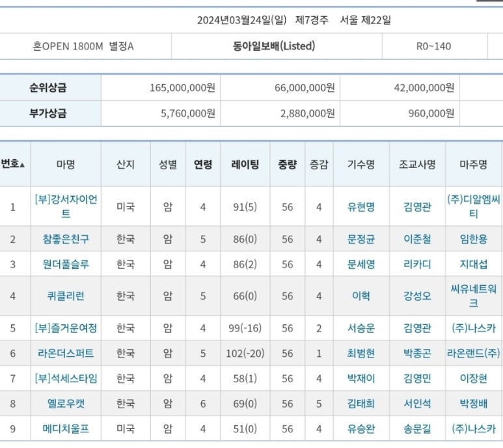Sort table by 중량 header
The height and width of the screenshot is (448, 503).
click(287, 164)
